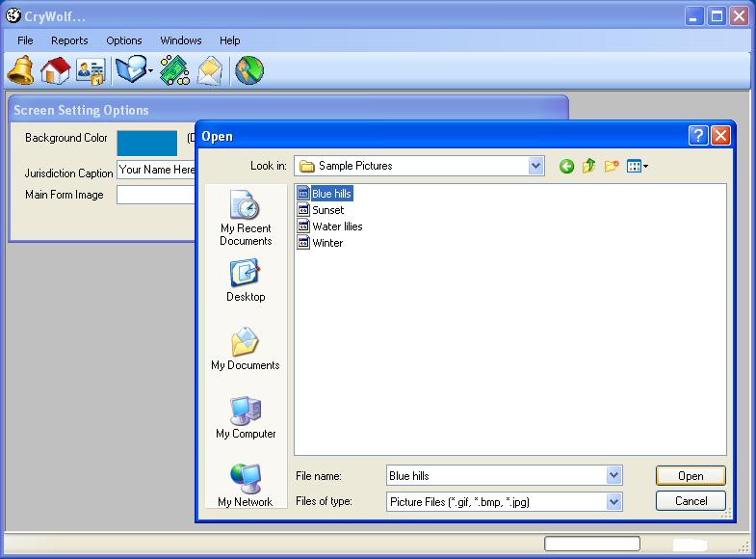Viewport: 756px width, 559px height.
Task: Click the globe icon in CryWolf toolbar
Action: point(249,70)
